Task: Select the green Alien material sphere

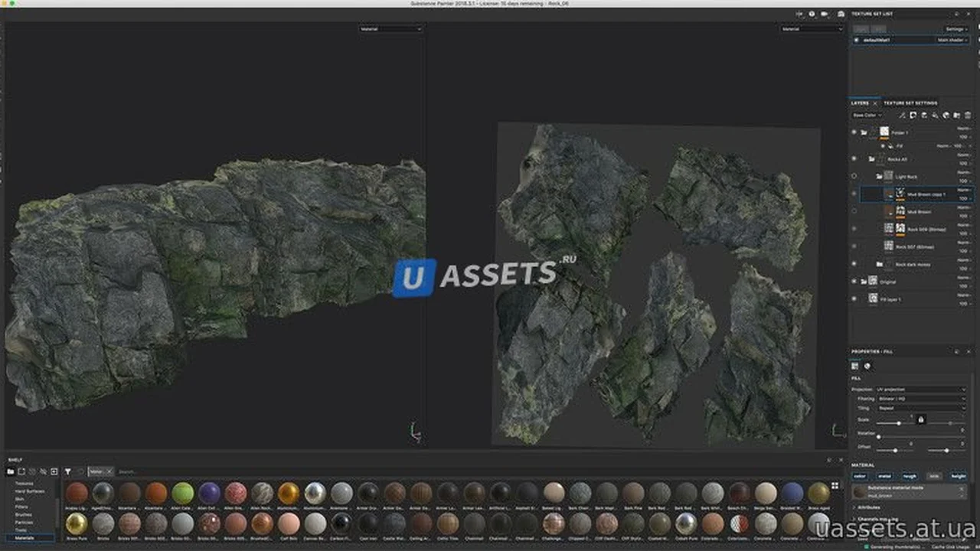Action: (x=182, y=493)
